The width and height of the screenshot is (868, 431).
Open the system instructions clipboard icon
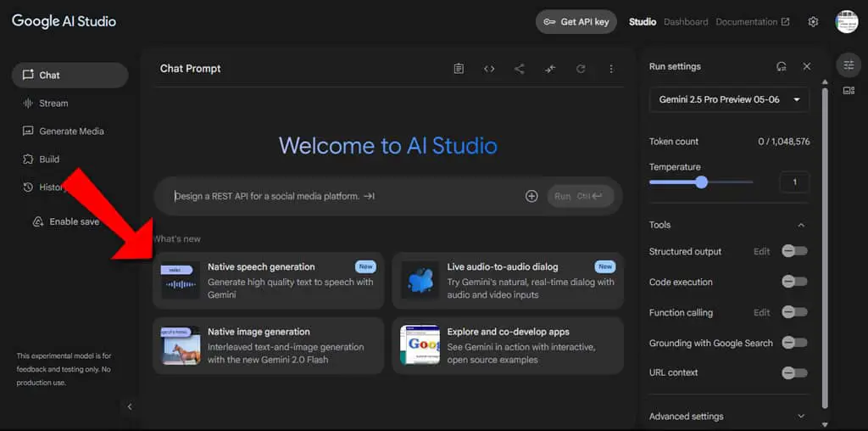coord(459,69)
